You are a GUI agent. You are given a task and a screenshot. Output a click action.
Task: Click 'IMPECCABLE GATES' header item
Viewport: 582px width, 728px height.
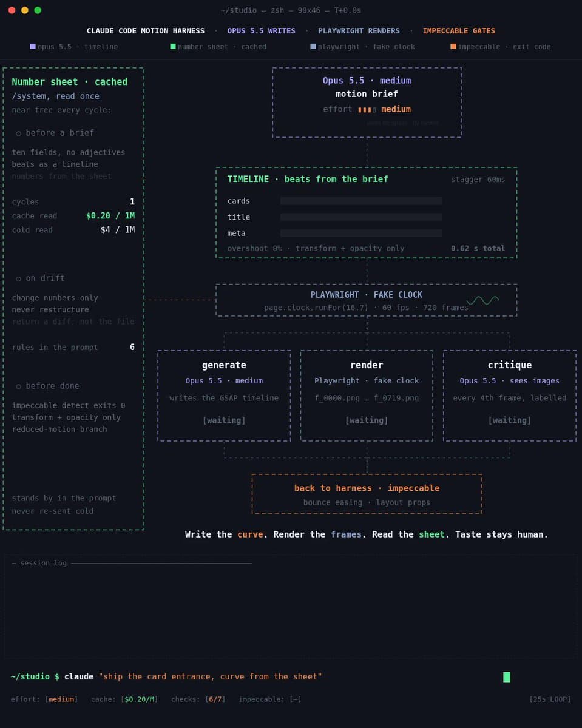click(x=459, y=30)
